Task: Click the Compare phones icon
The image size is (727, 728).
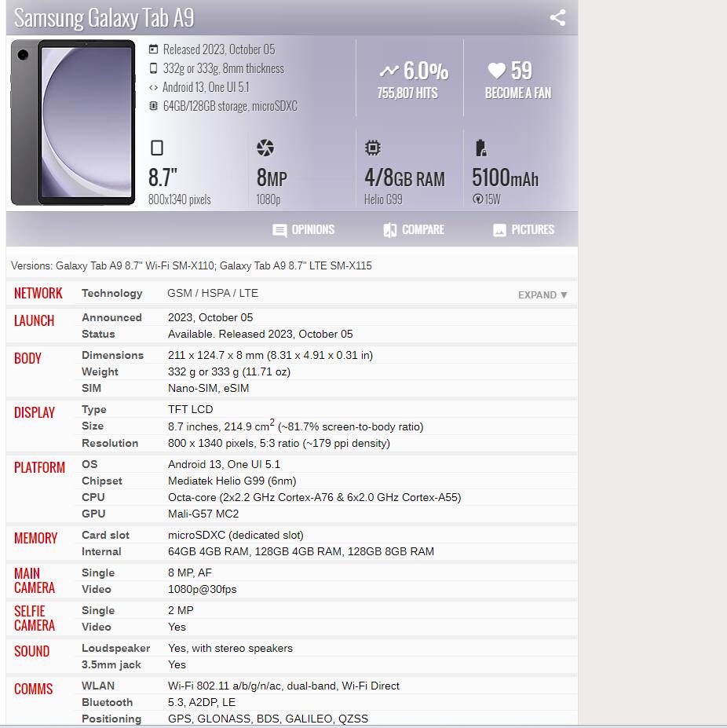Action: point(390,230)
